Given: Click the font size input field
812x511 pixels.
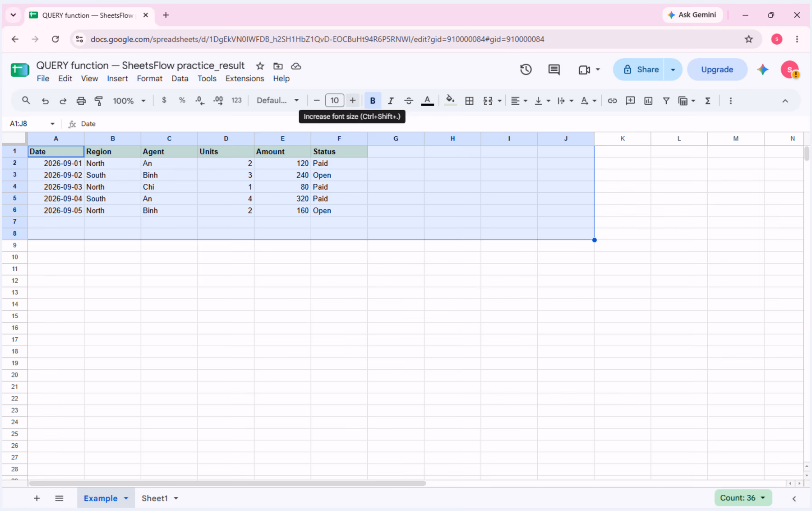Looking at the screenshot, I should click(x=334, y=100).
